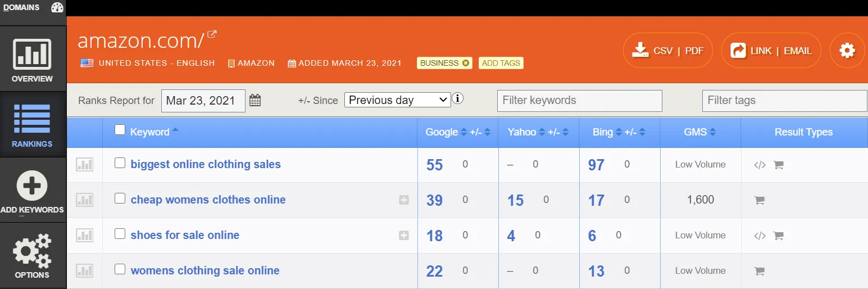Click the calendar icon beside the report date
Viewport: 868px width, 289px height.
(255, 101)
